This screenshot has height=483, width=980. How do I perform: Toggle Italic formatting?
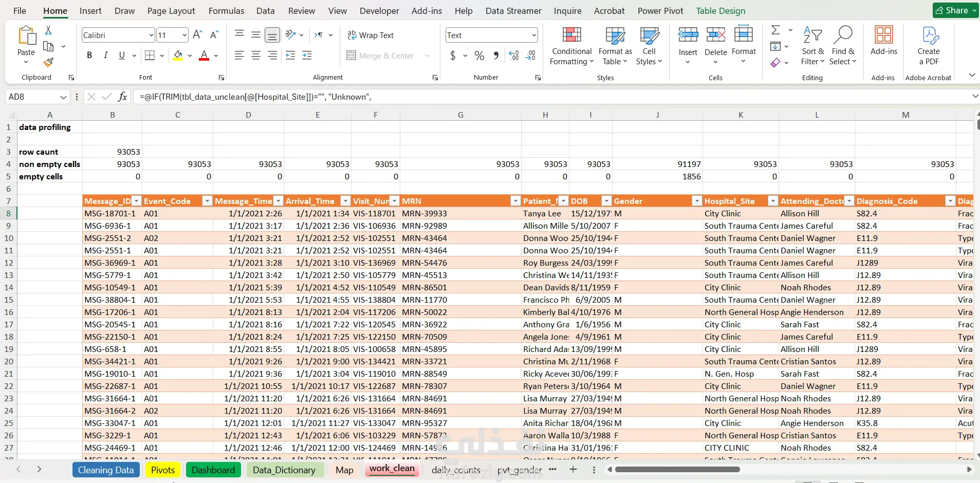click(x=106, y=55)
